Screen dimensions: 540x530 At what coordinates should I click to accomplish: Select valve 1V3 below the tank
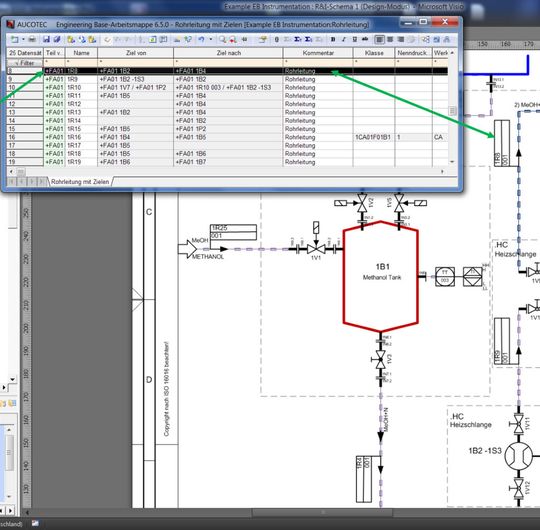coord(381,360)
